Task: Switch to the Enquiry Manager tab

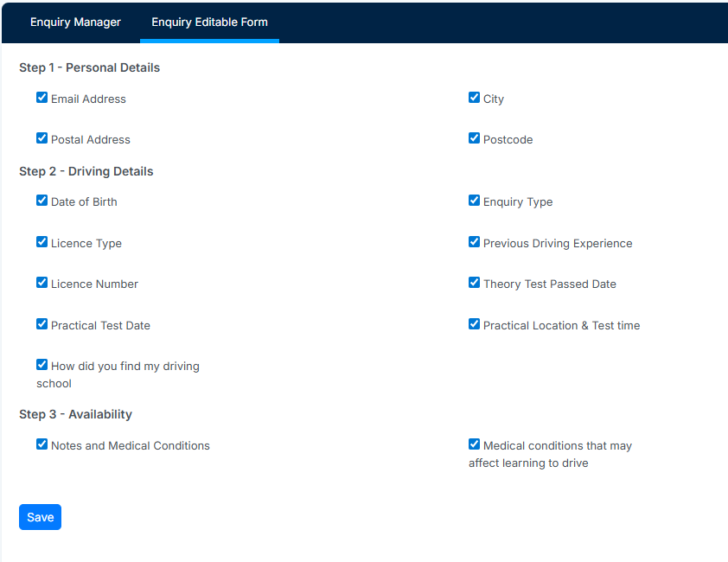Action: (x=75, y=22)
